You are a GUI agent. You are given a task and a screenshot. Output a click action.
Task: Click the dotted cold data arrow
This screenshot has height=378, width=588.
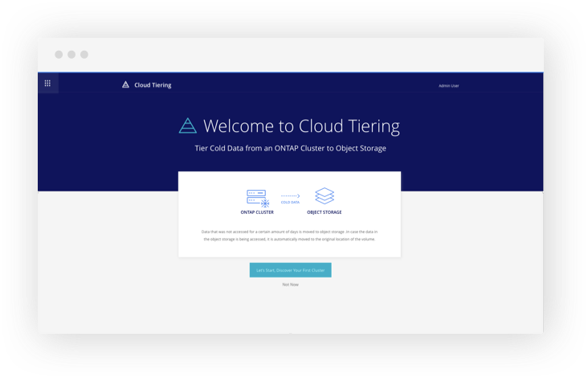[x=290, y=195]
